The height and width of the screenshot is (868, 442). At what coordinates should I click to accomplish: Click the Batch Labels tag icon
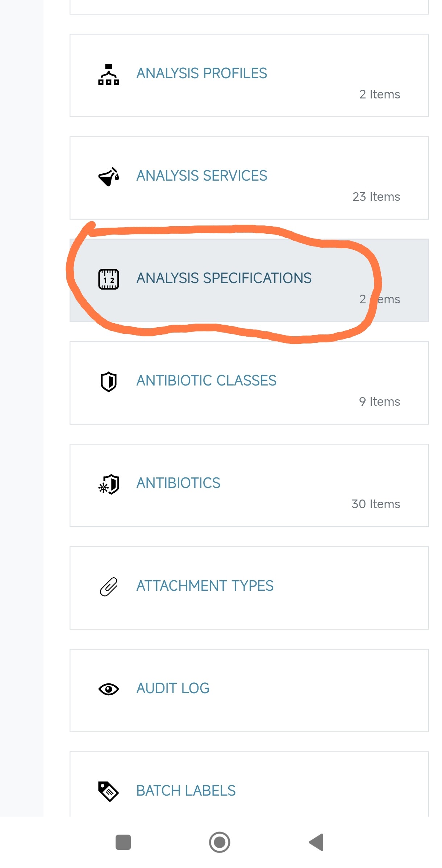109,792
